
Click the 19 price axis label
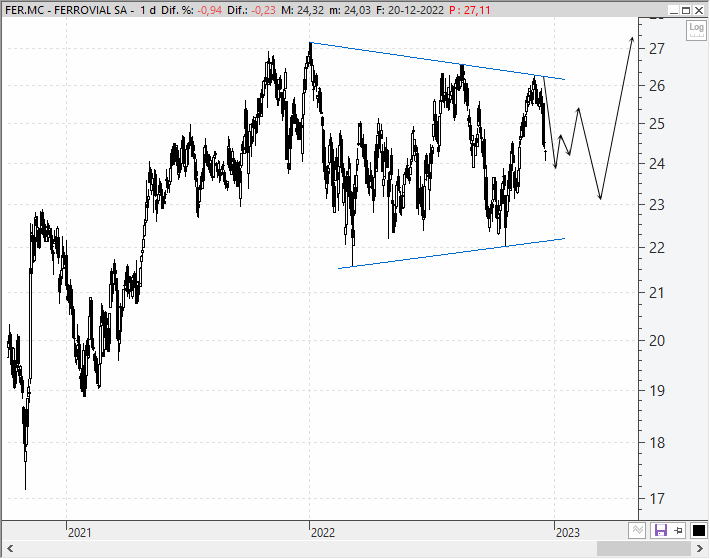[657, 390]
